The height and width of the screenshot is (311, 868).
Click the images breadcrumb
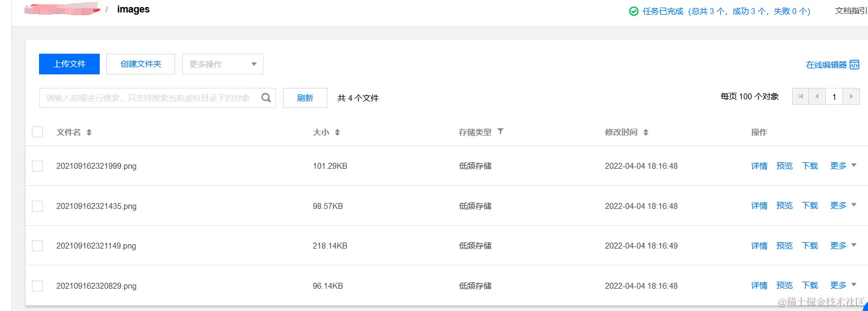point(133,9)
